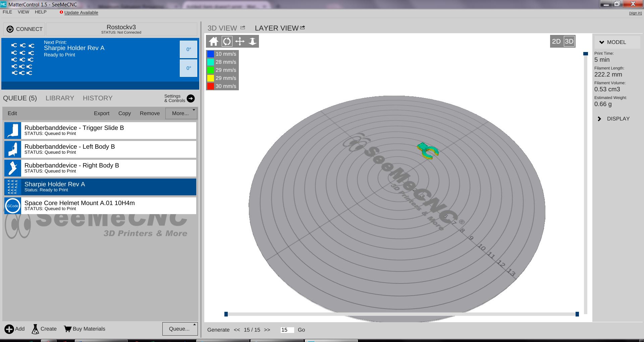Click the layer number input field
644x342 pixels.
click(287, 330)
